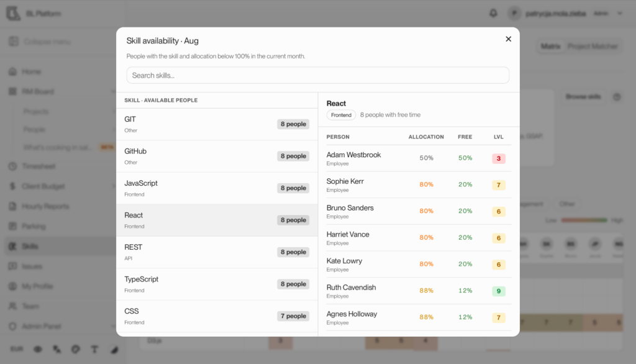Click the Timesheet clock icon
The width and height of the screenshot is (636, 364).
[12, 166]
